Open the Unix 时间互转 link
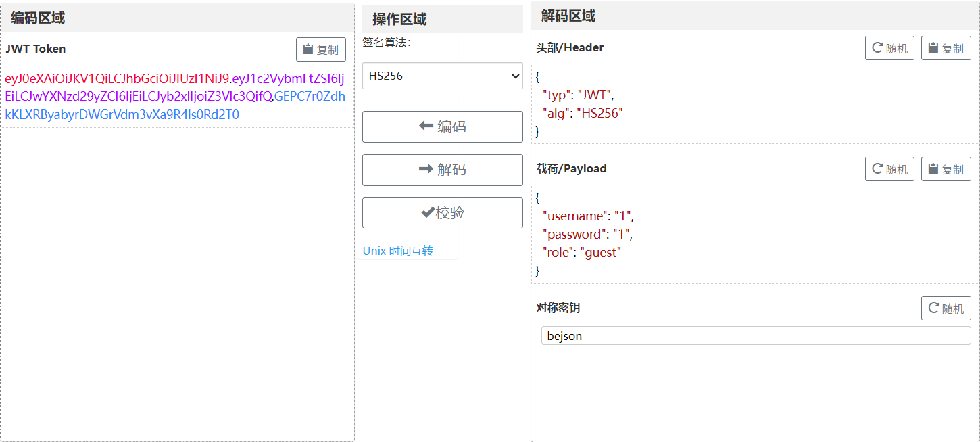 click(x=397, y=251)
